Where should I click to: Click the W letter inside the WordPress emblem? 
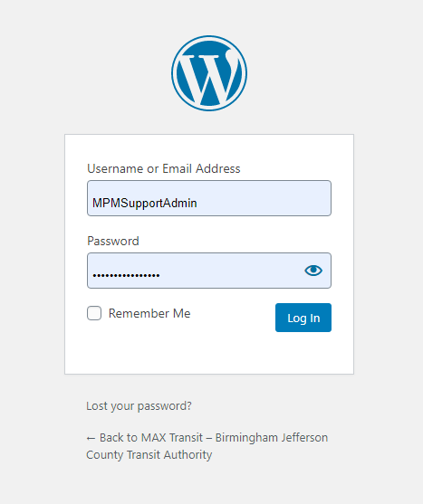click(x=209, y=77)
